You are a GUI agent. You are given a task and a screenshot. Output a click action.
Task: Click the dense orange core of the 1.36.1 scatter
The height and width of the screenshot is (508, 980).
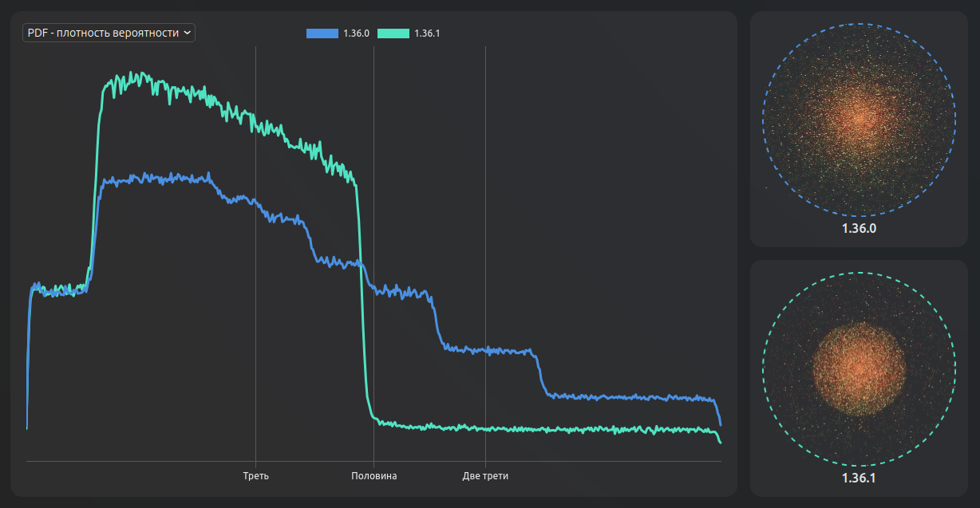click(859, 370)
